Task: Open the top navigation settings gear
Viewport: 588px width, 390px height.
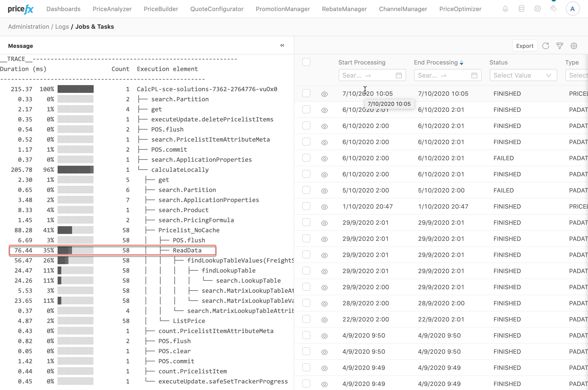Action: (x=537, y=9)
